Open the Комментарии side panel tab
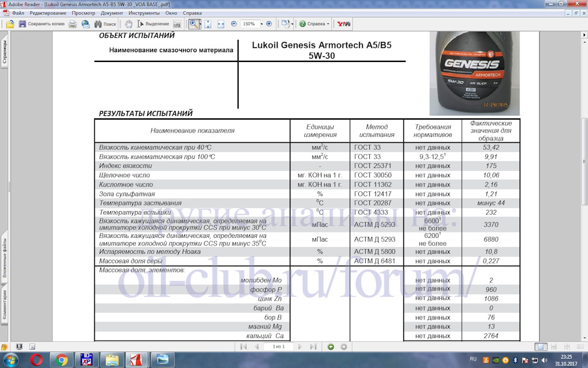 [x=4, y=304]
